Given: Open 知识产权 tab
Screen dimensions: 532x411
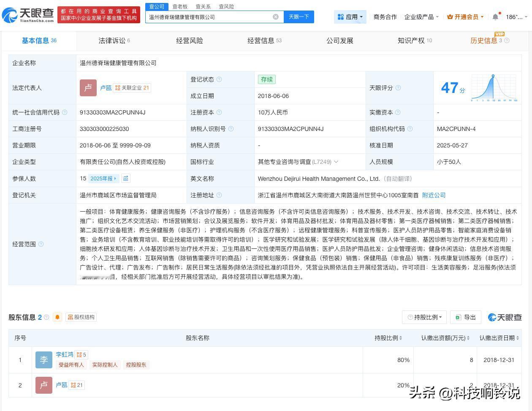Looking at the screenshot, I should tap(415, 41).
